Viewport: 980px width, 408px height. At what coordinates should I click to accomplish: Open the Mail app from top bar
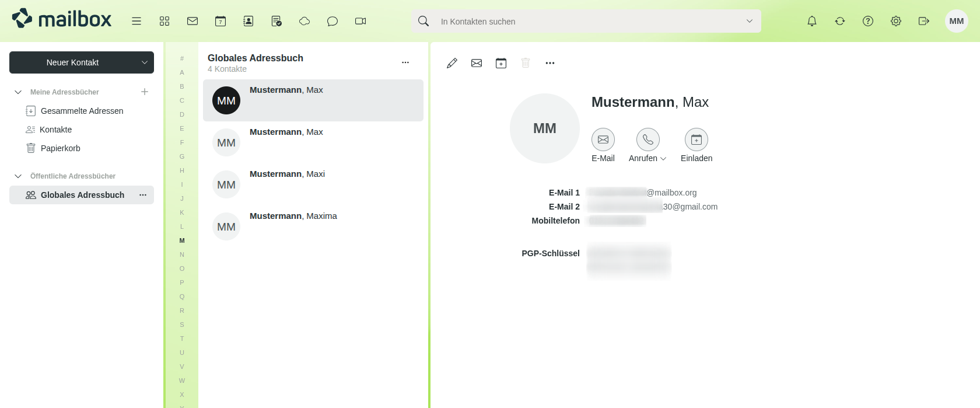(192, 21)
